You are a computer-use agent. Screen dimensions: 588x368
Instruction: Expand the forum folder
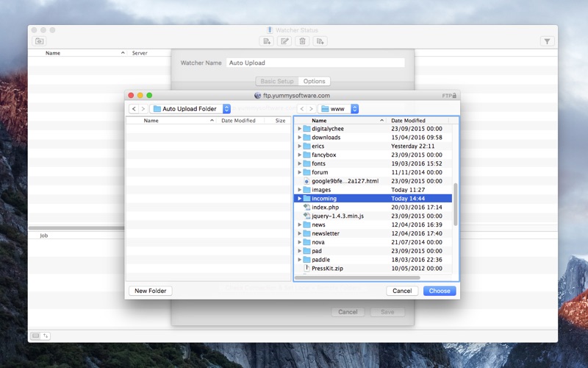pyautogui.click(x=299, y=172)
